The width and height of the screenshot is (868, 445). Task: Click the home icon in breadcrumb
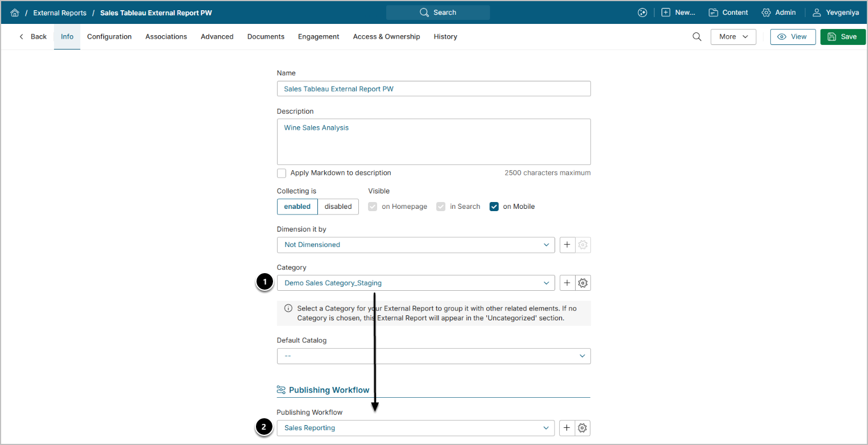point(15,13)
